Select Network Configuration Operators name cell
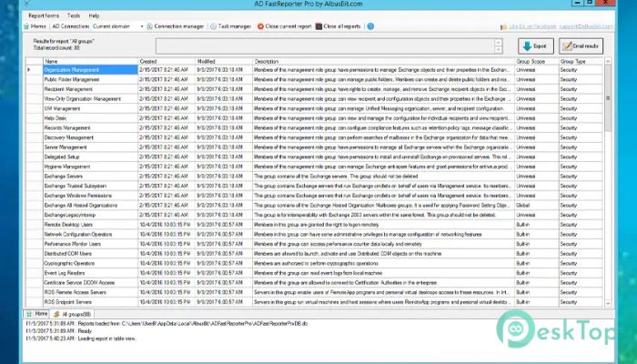 90,235
